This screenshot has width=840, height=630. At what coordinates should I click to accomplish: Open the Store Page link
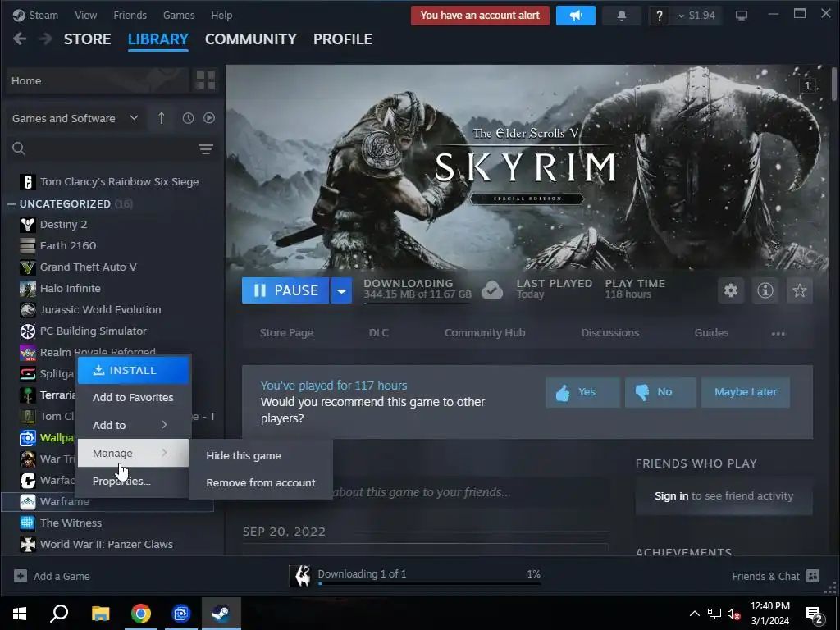286,333
